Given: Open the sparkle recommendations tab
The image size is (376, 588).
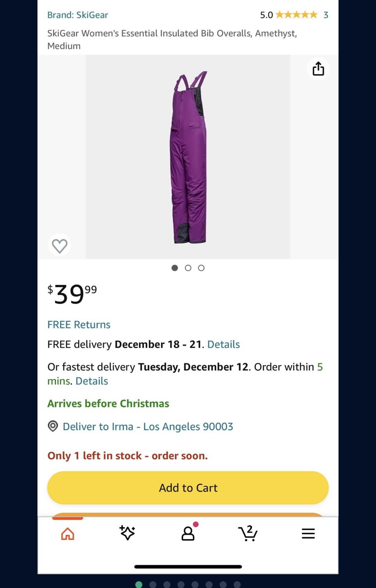Looking at the screenshot, I should click(x=127, y=533).
